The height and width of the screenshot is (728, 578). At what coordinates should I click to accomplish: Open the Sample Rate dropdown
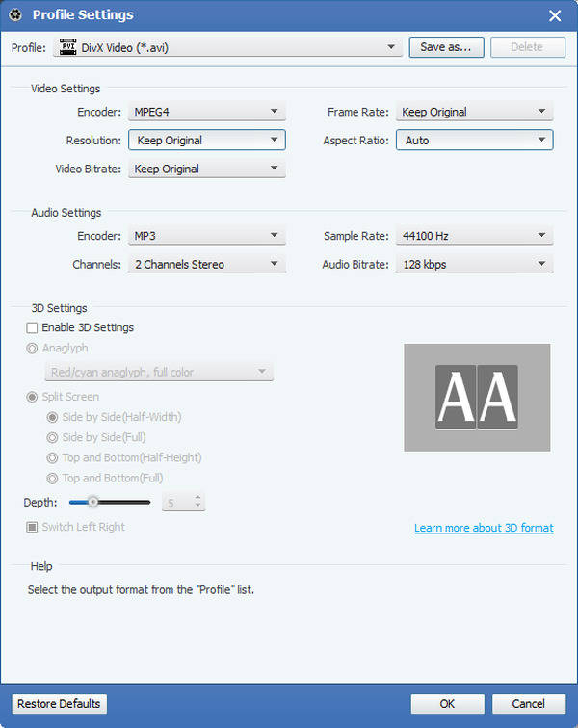tap(541, 236)
